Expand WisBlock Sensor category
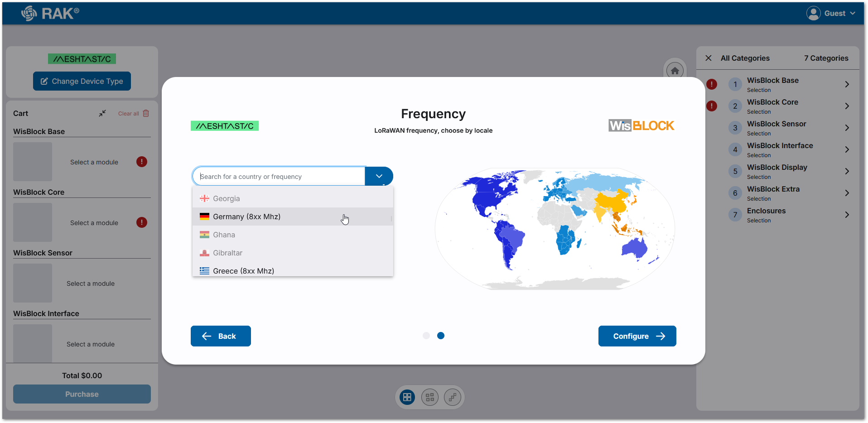The height and width of the screenshot is (423, 868). click(847, 128)
